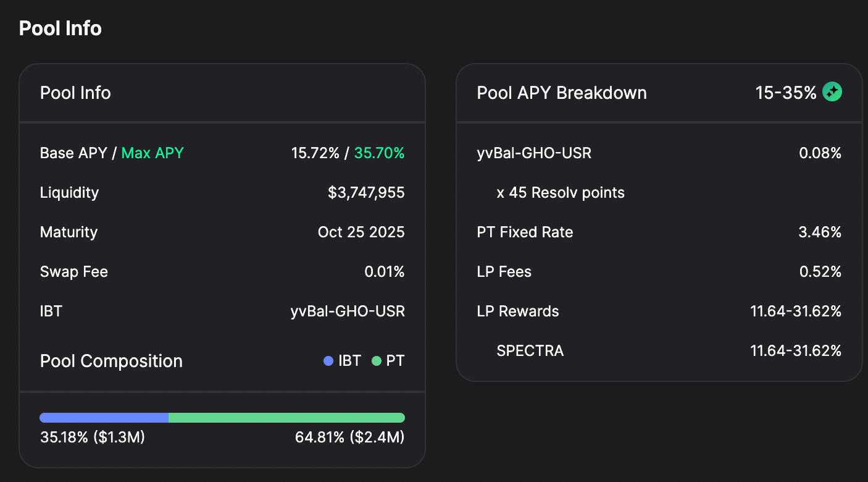Click the blue IBT segment of composition bar
Viewport: 868px width, 482px height.
[104, 418]
